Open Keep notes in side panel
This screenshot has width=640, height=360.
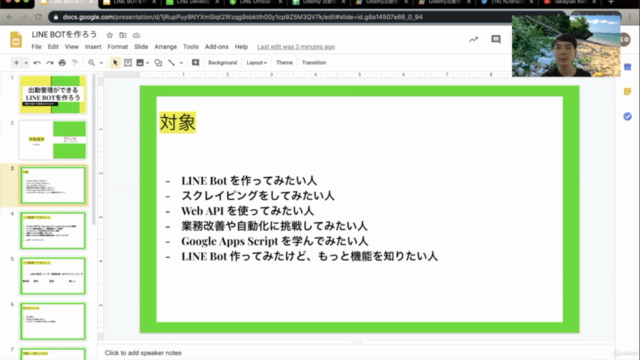pyautogui.click(x=628, y=91)
